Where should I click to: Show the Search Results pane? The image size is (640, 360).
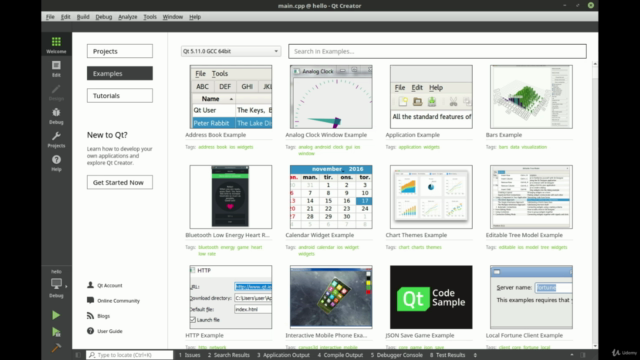click(229, 355)
